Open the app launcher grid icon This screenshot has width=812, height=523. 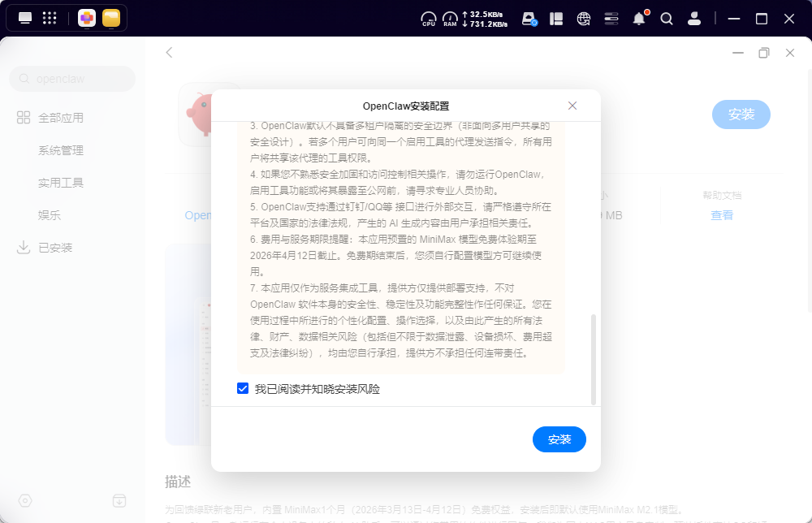point(50,19)
